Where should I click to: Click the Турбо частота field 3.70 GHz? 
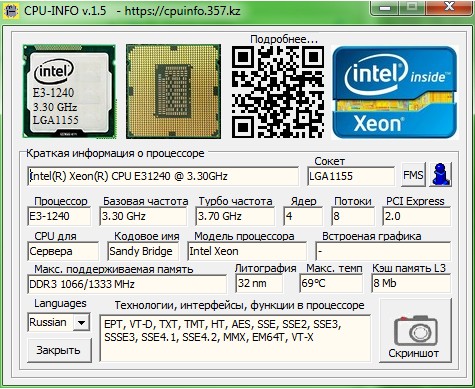[x=235, y=216]
